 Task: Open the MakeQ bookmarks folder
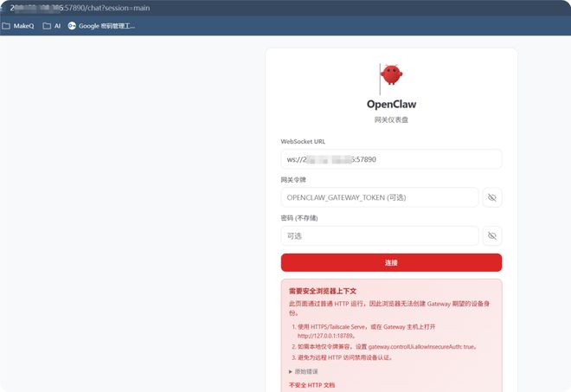point(18,26)
